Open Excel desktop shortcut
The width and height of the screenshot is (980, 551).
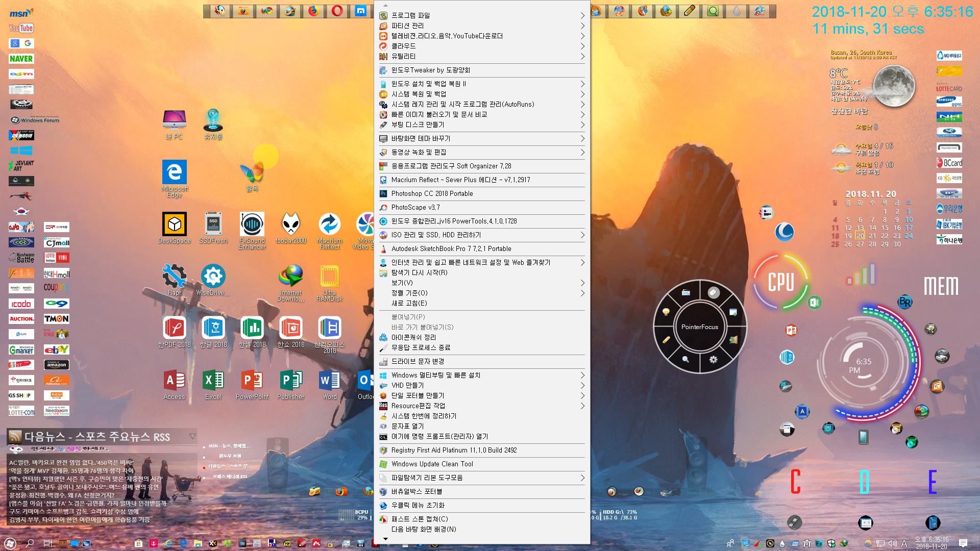[213, 384]
